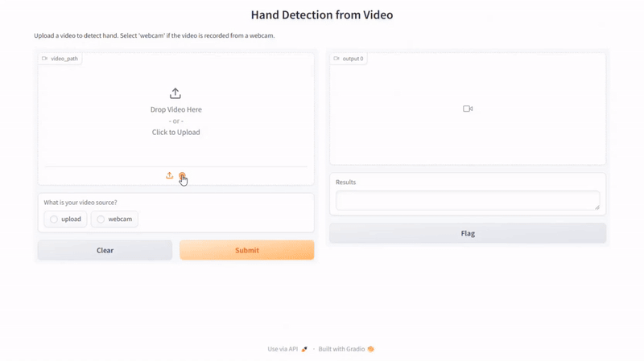Click the rocket icon next to Use via API
The height and width of the screenshot is (361, 644).
point(304,349)
